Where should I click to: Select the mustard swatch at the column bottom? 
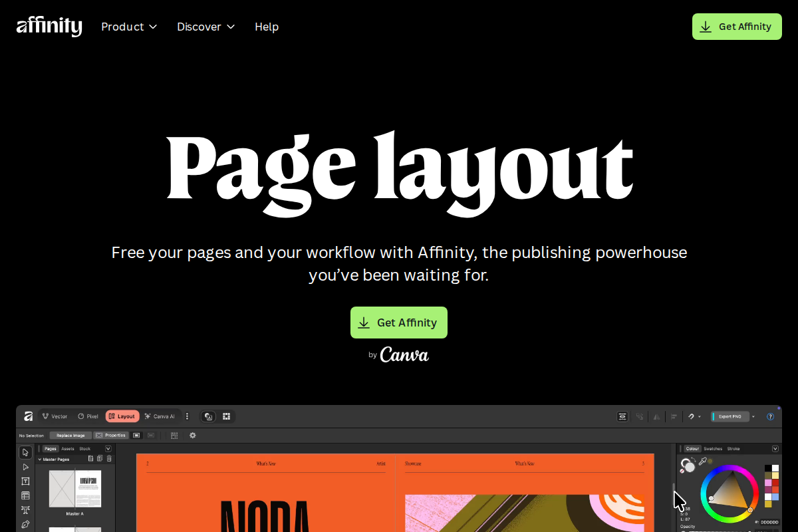(768, 504)
